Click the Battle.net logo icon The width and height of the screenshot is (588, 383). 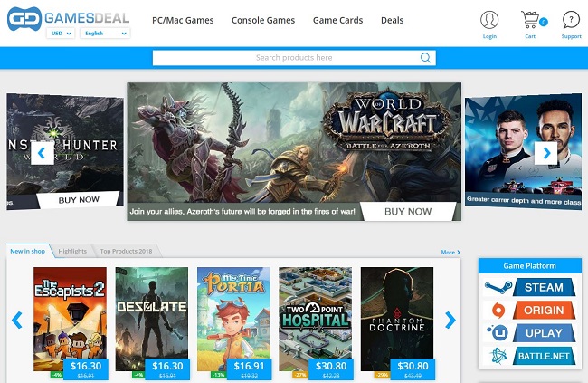point(498,356)
